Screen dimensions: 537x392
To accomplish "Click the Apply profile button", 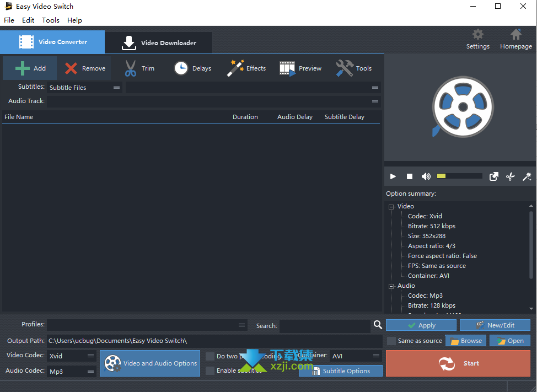I will pyautogui.click(x=421, y=325).
